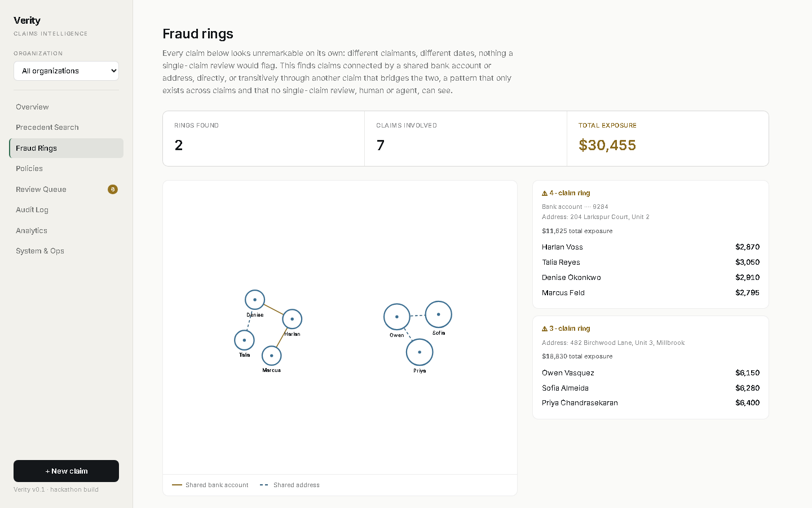Click the Denise node in the graph
This screenshot has width=812, height=508.
(255, 300)
